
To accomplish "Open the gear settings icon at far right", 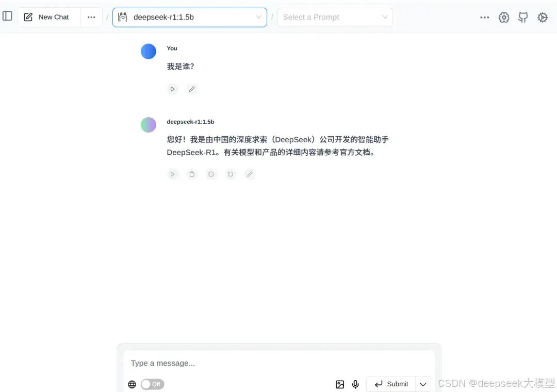I will (543, 18).
